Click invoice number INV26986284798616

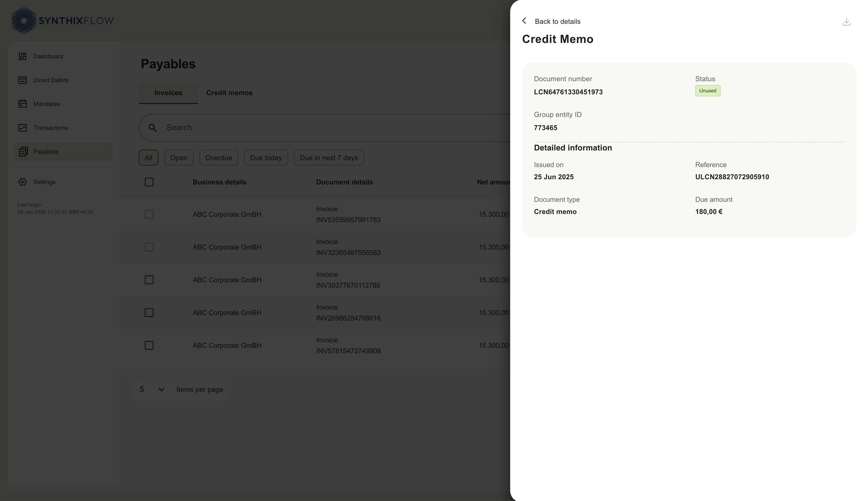tap(348, 318)
